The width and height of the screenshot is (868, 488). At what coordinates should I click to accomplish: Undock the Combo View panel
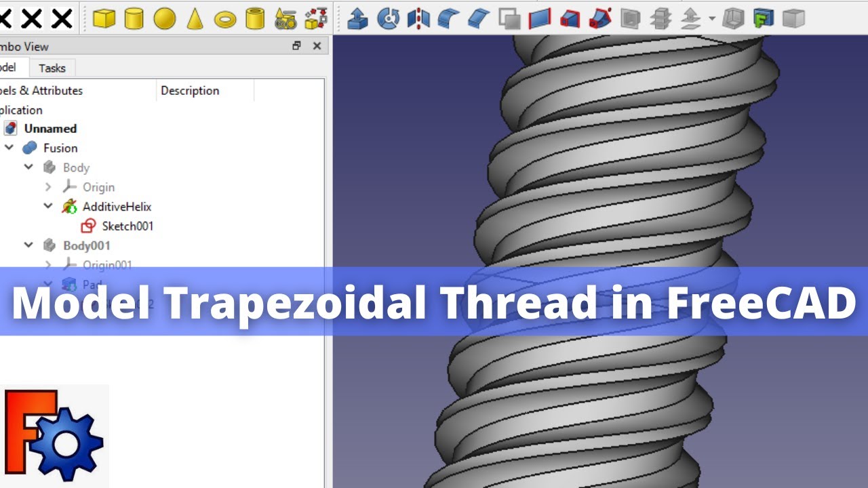point(296,46)
